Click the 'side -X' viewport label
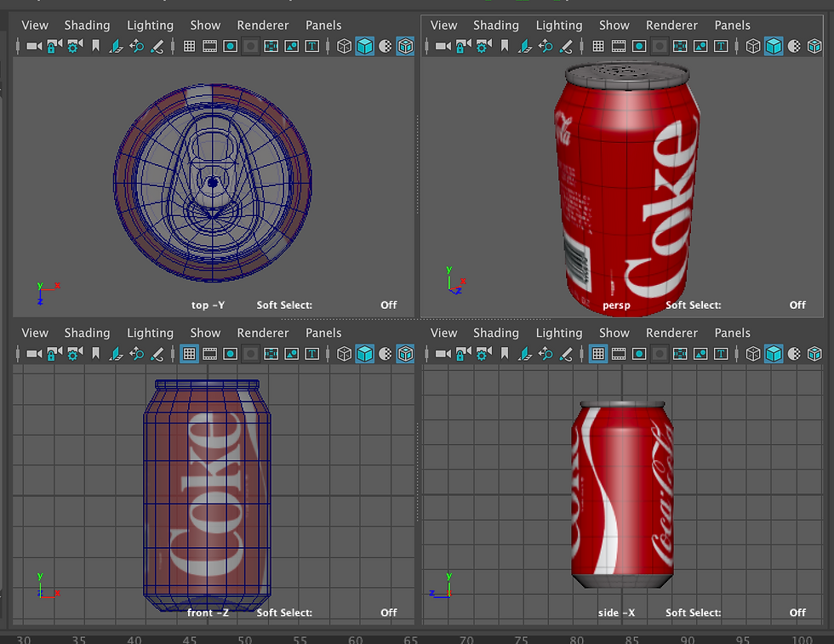This screenshot has height=644, width=834. (x=616, y=613)
